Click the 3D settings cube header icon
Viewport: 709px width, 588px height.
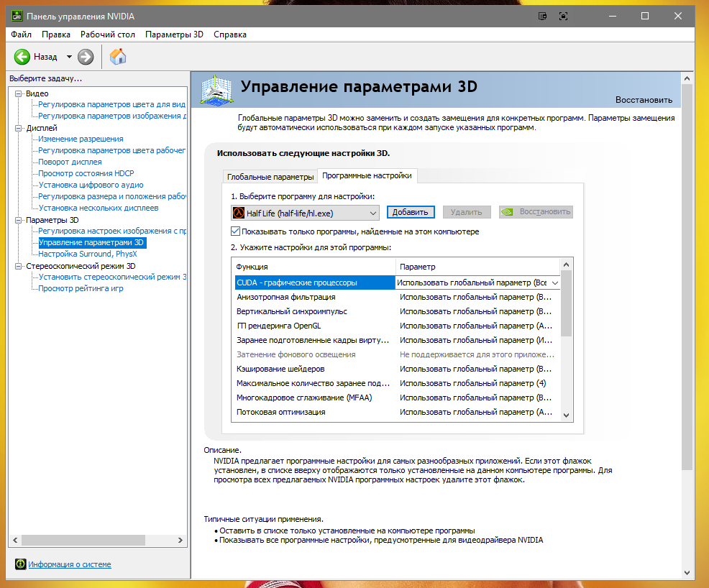pyautogui.click(x=216, y=91)
